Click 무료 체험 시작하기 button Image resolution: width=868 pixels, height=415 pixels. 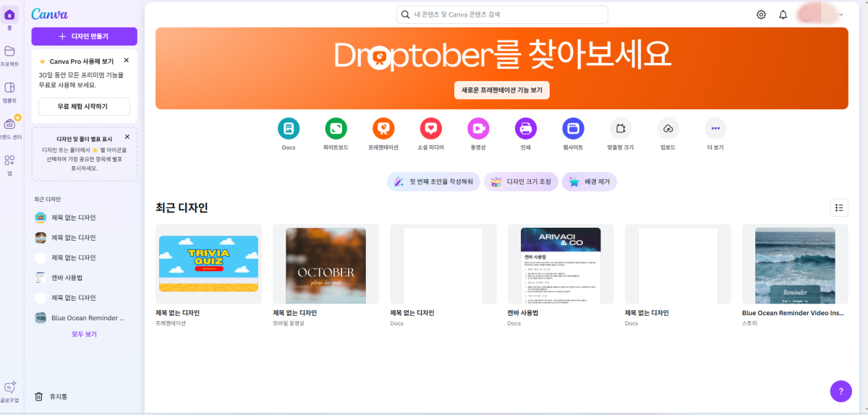84,106
